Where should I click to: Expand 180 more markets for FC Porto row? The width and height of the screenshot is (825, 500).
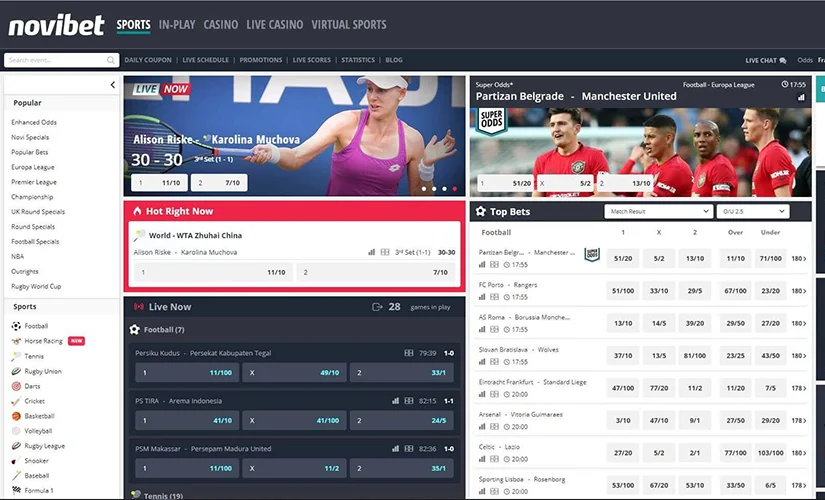pos(799,291)
